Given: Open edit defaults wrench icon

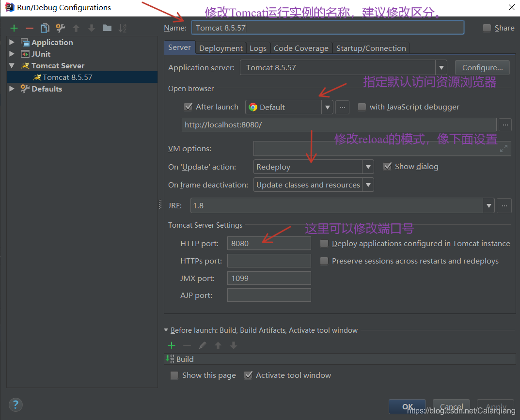Looking at the screenshot, I should (61, 28).
